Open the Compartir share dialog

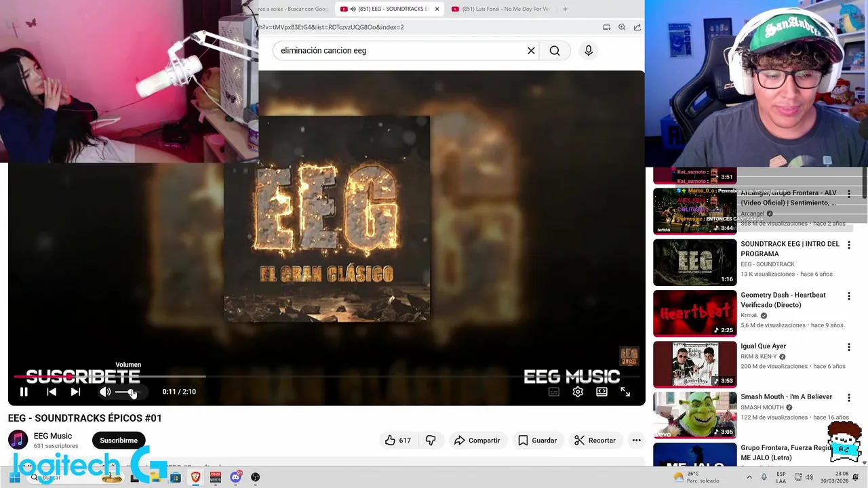click(477, 441)
